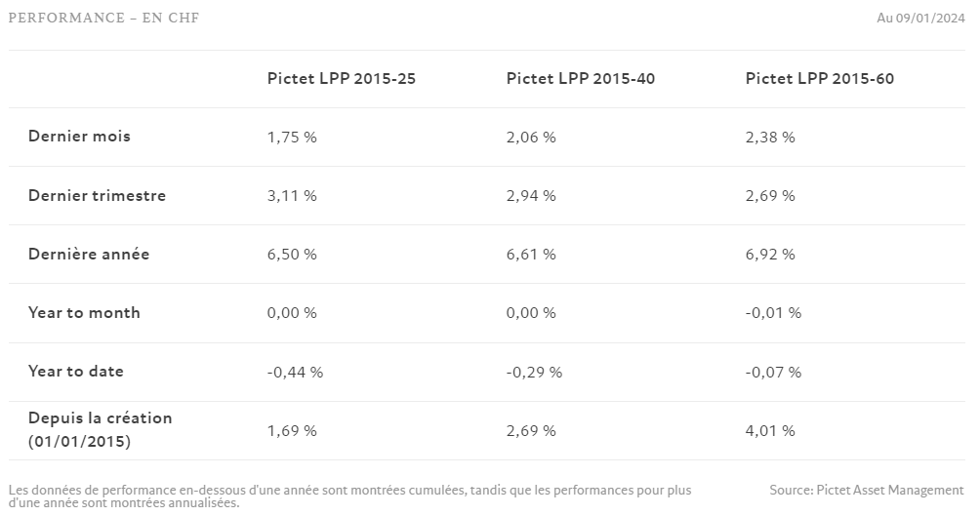Click the Pictet LPP 2015-25 column header
The height and width of the screenshot is (516, 980).
point(341,79)
